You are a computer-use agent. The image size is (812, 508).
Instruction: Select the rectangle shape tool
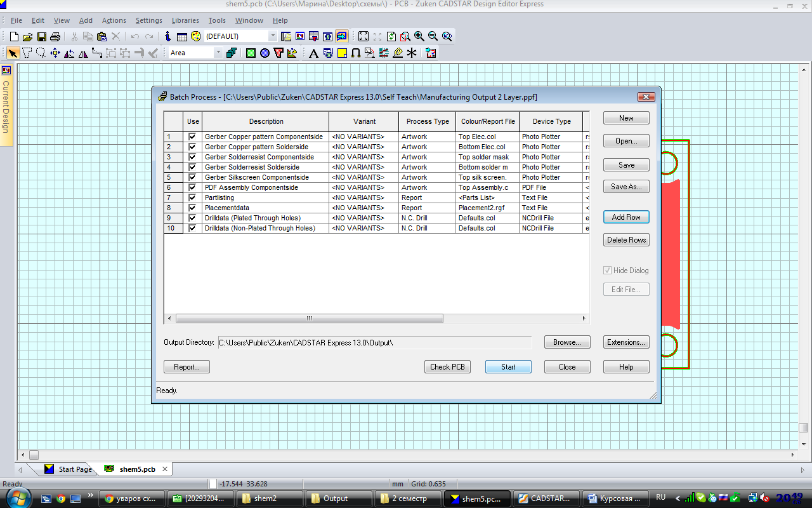[251, 53]
